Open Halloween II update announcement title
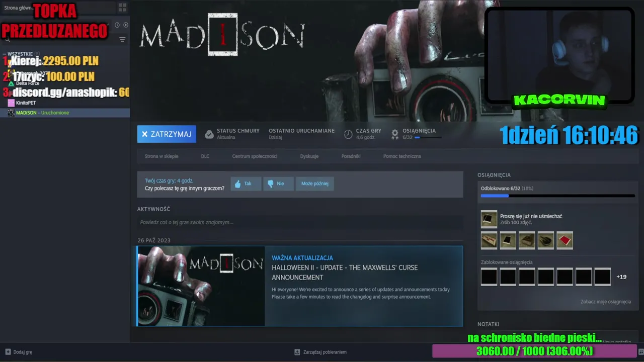Image resolution: width=644 pixels, height=362 pixels. 345,273
